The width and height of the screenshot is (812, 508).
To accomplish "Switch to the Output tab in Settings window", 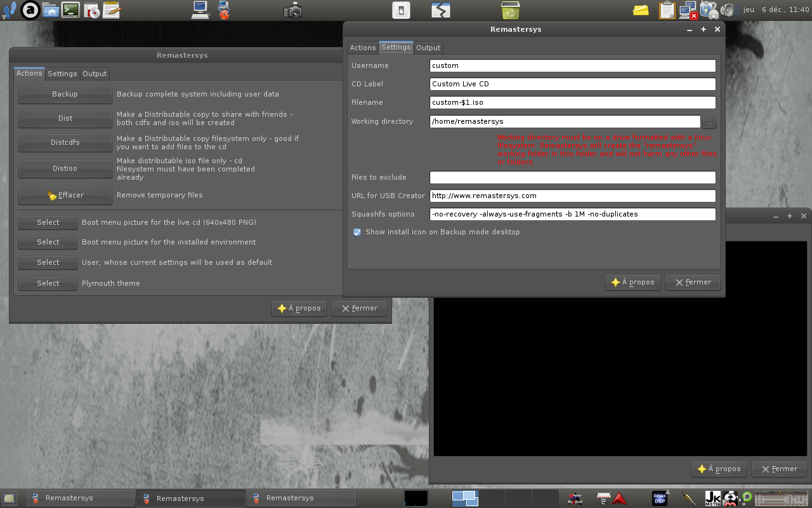I will pyautogui.click(x=428, y=48).
